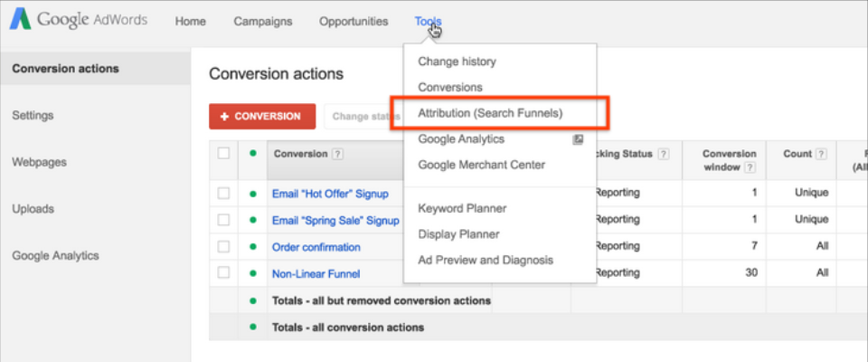
Task: Click green status dot in table header
Action: click(253, 154)
